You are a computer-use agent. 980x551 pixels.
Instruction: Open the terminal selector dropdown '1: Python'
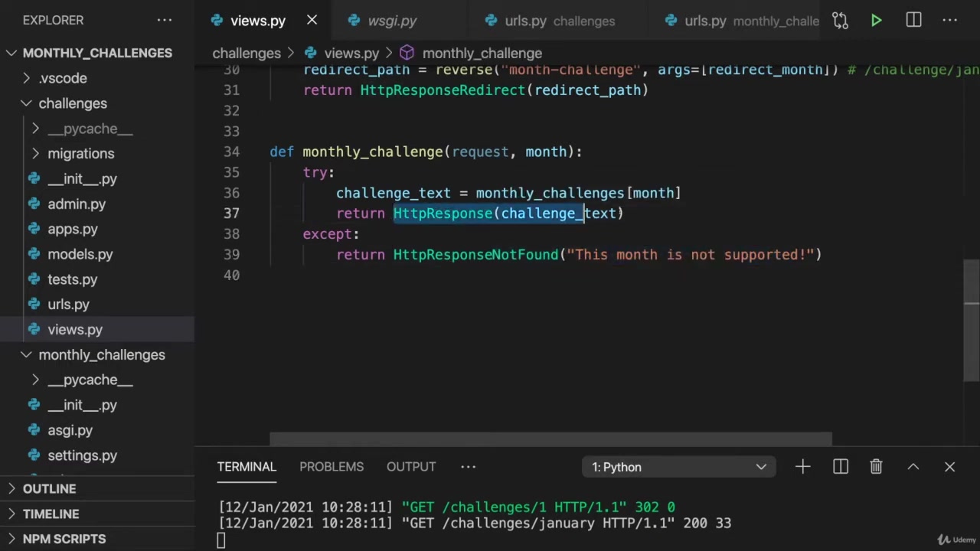(679, 467)
